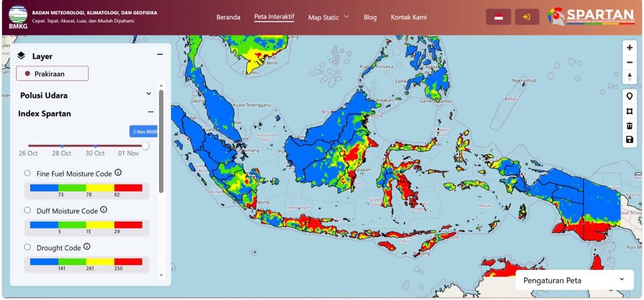Expand the Polusi Udara section

tap(149, 93)
